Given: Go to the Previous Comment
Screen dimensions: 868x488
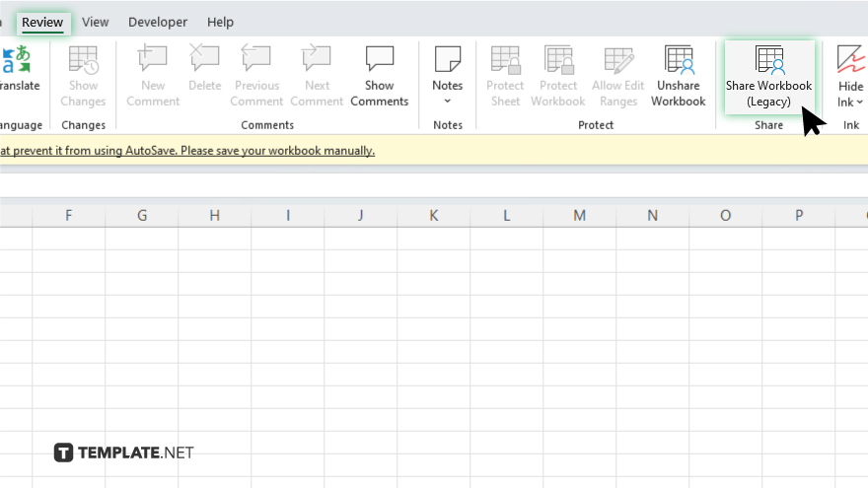Looking at the screenshot, I should 256,61.
